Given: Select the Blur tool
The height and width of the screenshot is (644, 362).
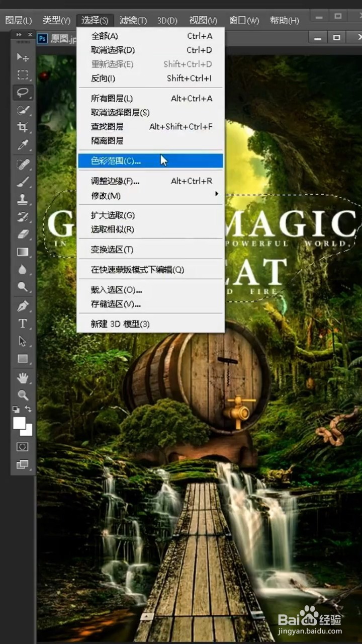Looking at the screenshot, I should [23, 270].
